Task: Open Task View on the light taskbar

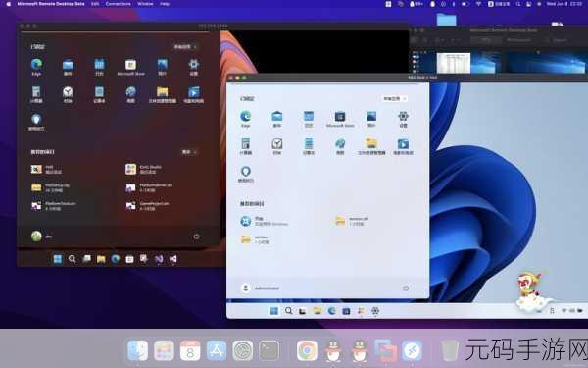Action: pos(303,310)
